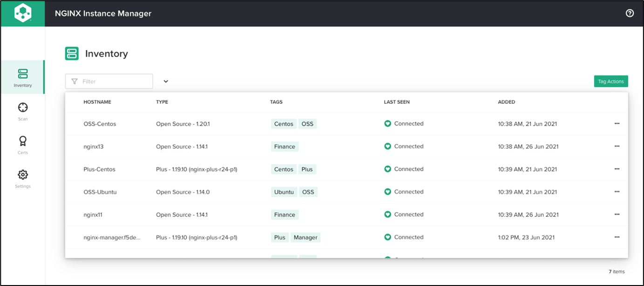644x286 pixels.
Task: Click the Connected heart icon for nginx-manager
Action: click(387, 237)
